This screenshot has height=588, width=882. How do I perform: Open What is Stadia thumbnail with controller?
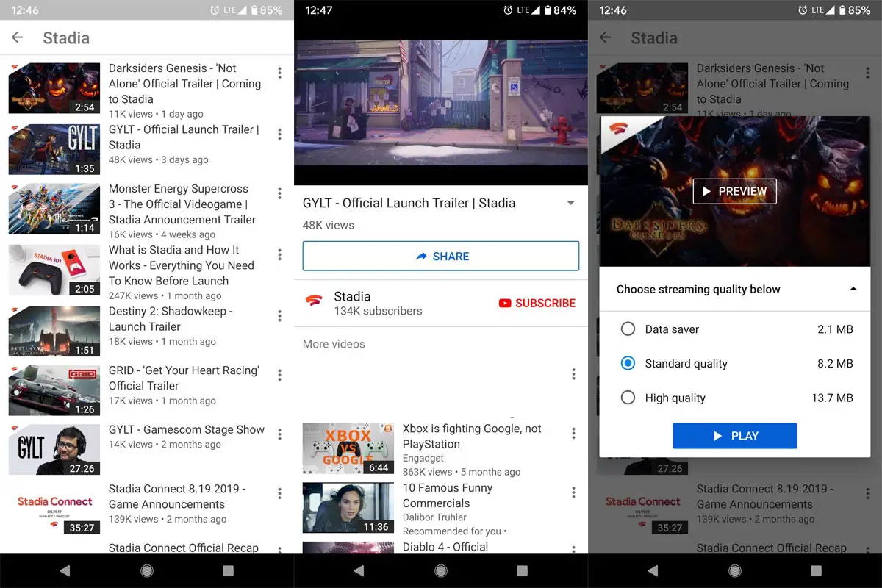(54, 270)
